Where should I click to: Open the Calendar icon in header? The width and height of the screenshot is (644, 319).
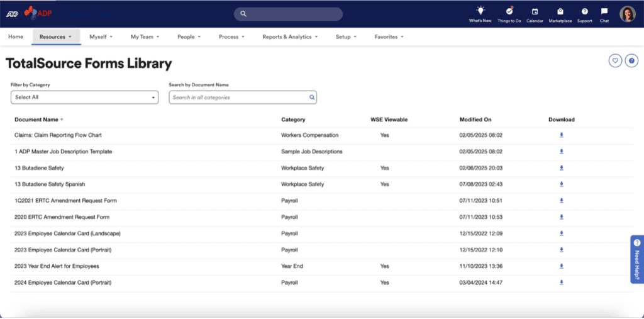(535, 11)
